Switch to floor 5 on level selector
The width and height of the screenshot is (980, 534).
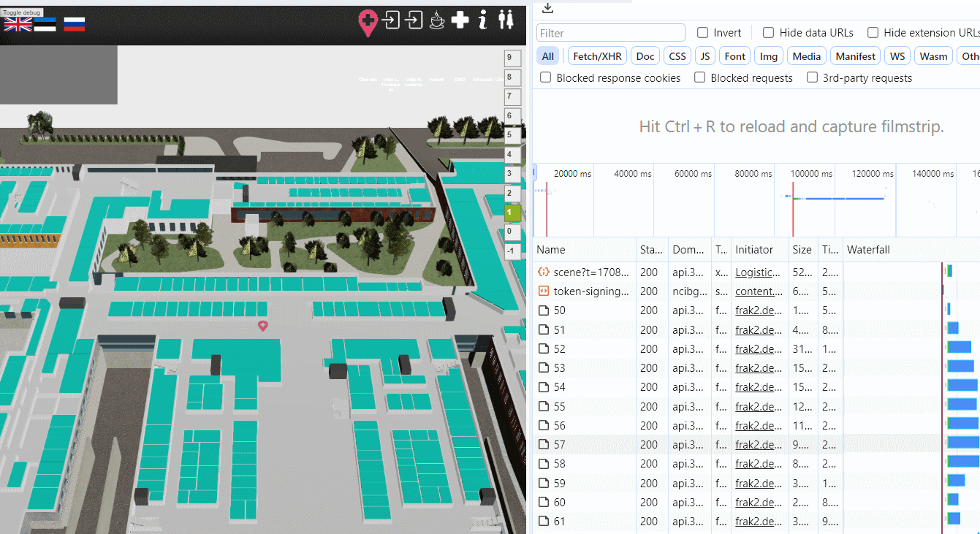pyautogui.click(x=512, y=135)
